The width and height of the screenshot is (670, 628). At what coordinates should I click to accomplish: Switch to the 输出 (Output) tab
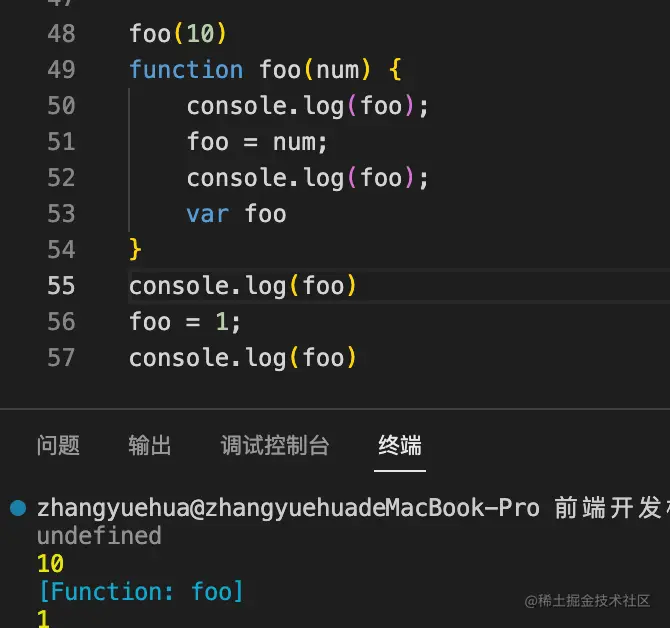point(150,446)
